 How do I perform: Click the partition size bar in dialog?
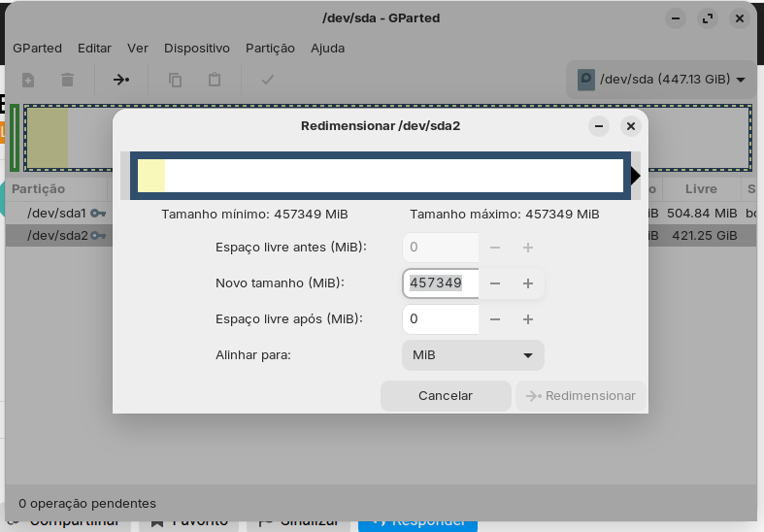point(381,176)
